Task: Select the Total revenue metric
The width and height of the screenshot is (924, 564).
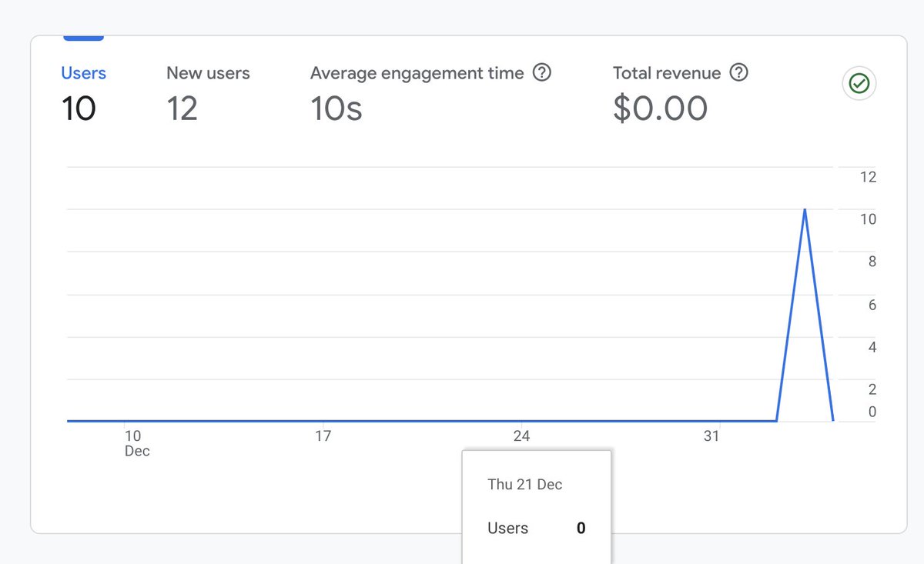Action: pyautogui.click(x=667, y=73)
